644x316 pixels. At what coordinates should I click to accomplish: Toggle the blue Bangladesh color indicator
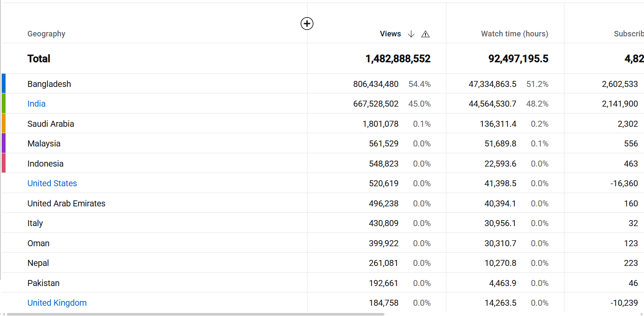[4, 83]
